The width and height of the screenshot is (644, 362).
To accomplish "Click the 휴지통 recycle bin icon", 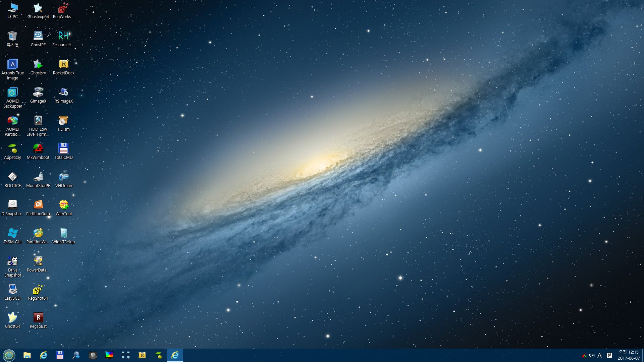I will point(13,39).
